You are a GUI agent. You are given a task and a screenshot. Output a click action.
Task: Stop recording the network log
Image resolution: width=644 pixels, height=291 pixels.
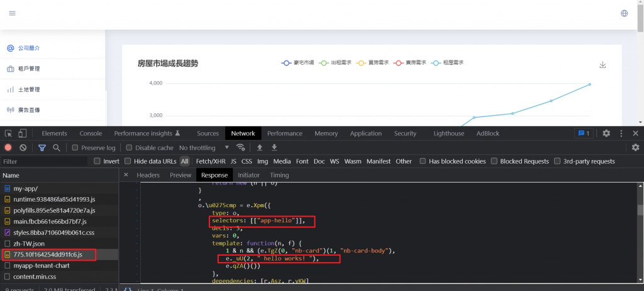pos(8,147)
